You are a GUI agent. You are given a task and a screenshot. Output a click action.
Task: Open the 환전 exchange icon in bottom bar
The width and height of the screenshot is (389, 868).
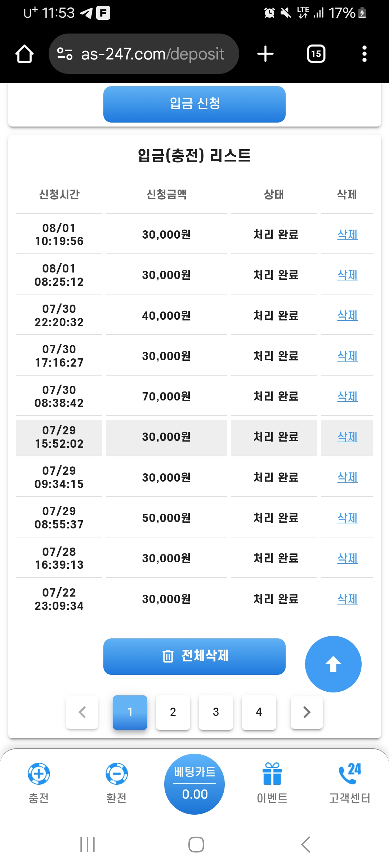tap(116, 773)
